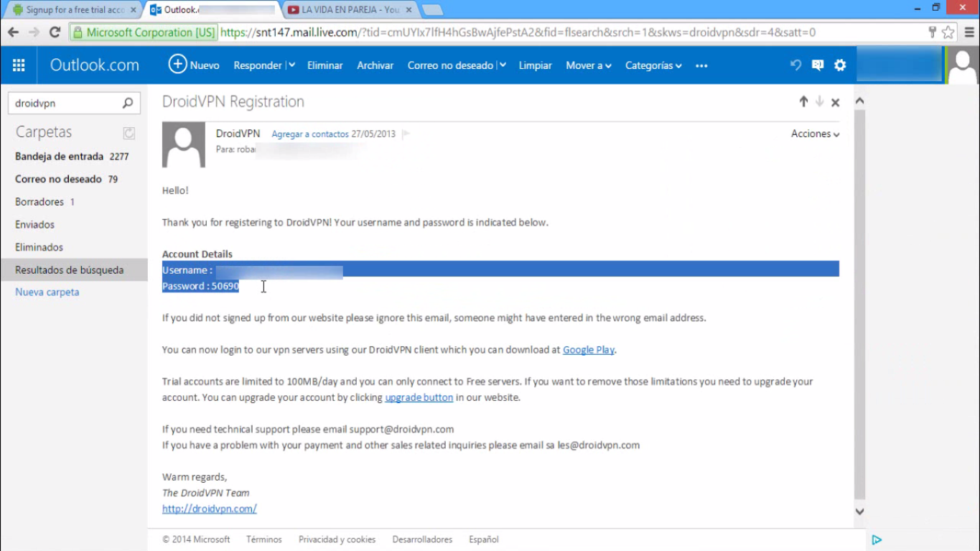Refresh folders icon next to Carpetas

click(x=129, y=133)
